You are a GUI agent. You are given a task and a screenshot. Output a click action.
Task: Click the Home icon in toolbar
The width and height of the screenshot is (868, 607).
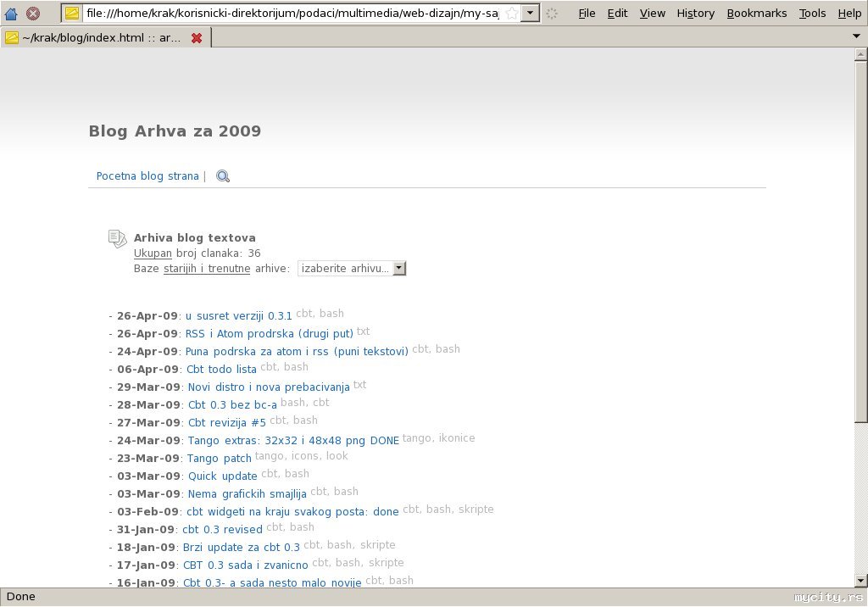(10, 14)
